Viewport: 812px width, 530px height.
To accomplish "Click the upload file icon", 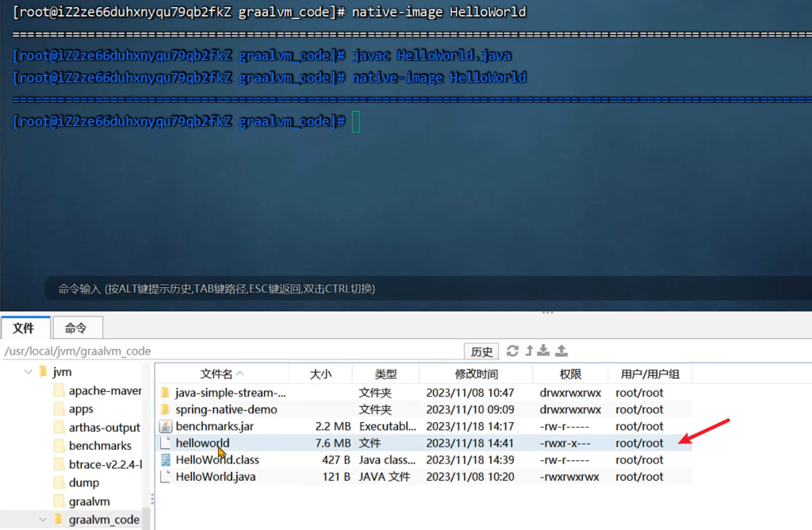I will click(561, 351).
